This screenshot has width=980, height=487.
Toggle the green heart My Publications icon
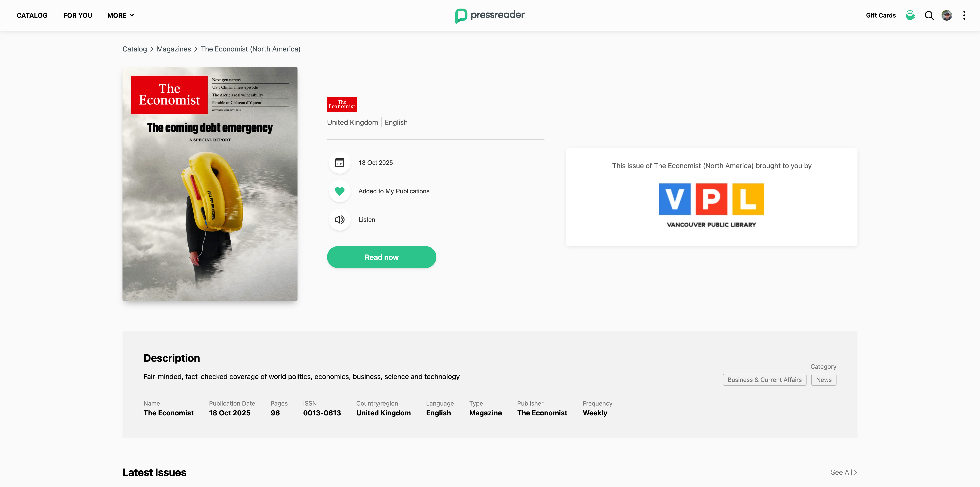click(339, 191)
